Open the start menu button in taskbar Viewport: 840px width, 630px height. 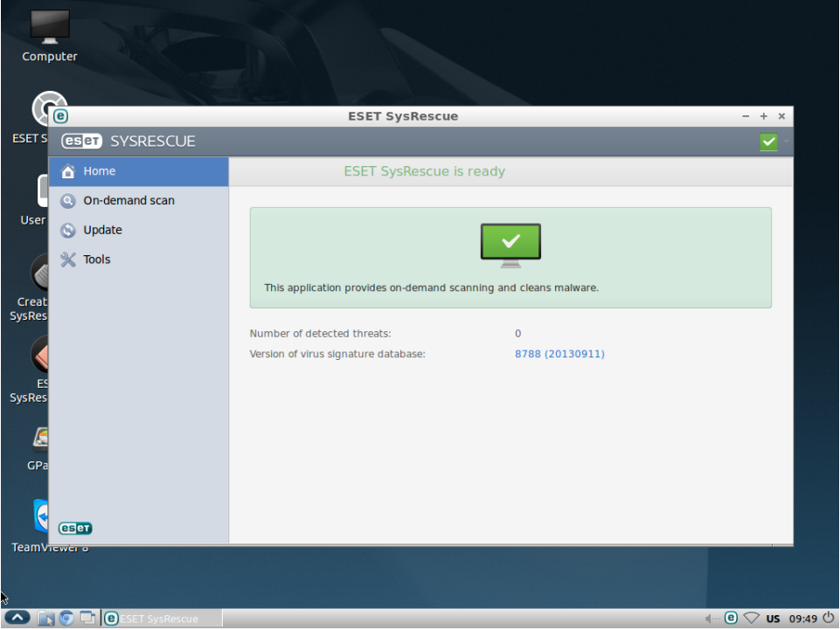18,619
